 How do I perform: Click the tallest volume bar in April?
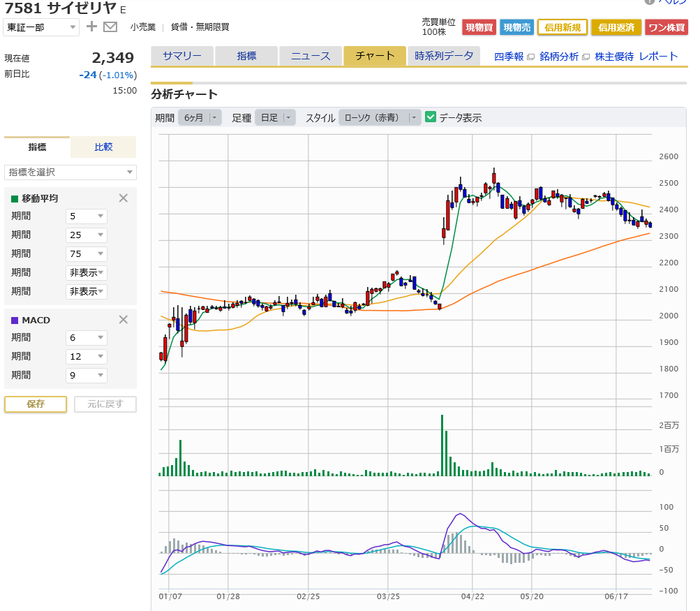pyautogui.click(x=442, y=446)
